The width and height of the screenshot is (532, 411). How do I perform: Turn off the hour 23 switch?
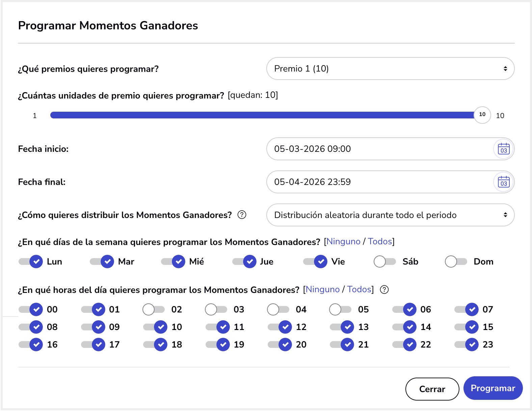[466, 345]
